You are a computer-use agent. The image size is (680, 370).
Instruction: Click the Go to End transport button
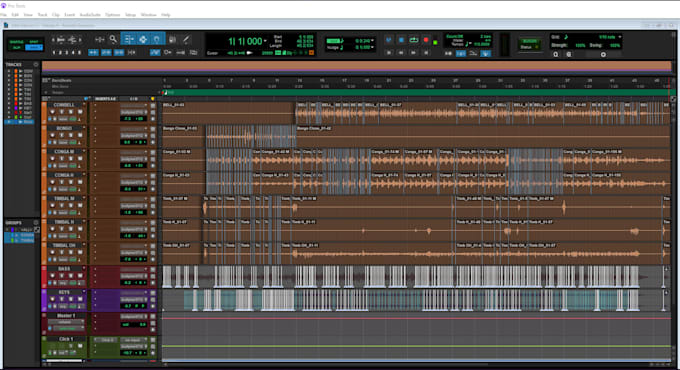pos(426,52)
